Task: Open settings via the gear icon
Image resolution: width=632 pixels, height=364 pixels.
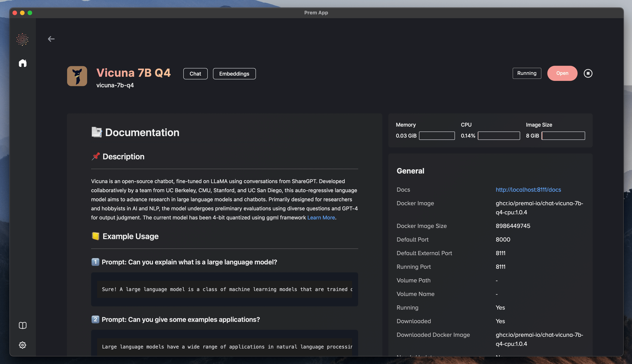Action: (x=23, y=345)
